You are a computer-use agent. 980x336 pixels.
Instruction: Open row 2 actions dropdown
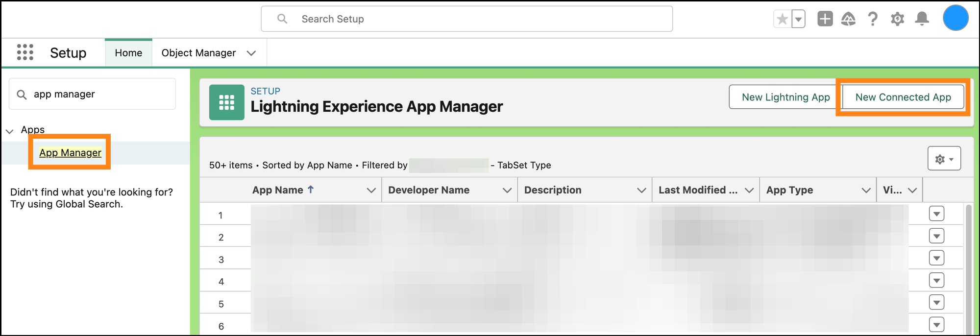[x=936, y=236]
